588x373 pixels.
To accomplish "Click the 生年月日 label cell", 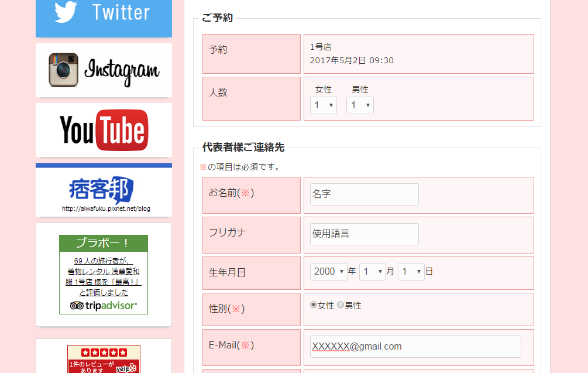I will (x=251, y=273).
